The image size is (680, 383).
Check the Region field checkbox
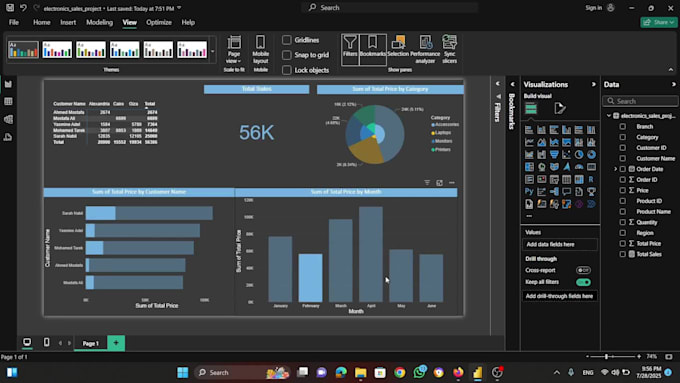point(623,233)
